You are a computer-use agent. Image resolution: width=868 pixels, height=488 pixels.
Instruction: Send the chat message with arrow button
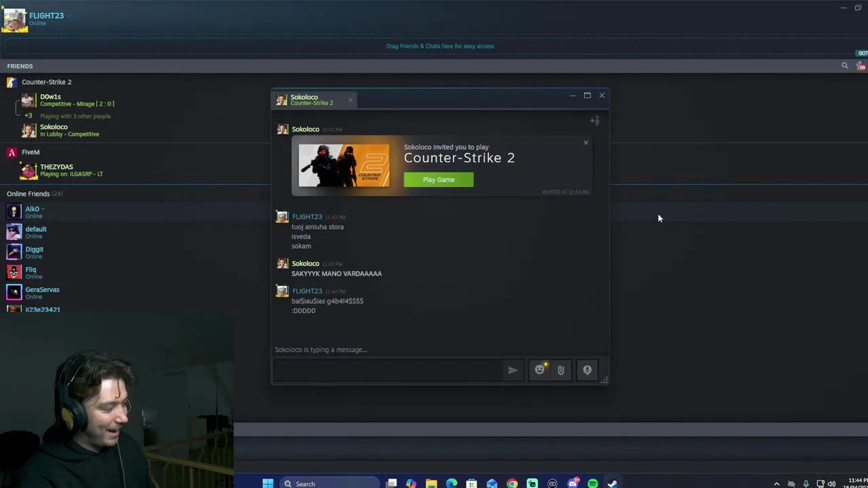point(513,370)
